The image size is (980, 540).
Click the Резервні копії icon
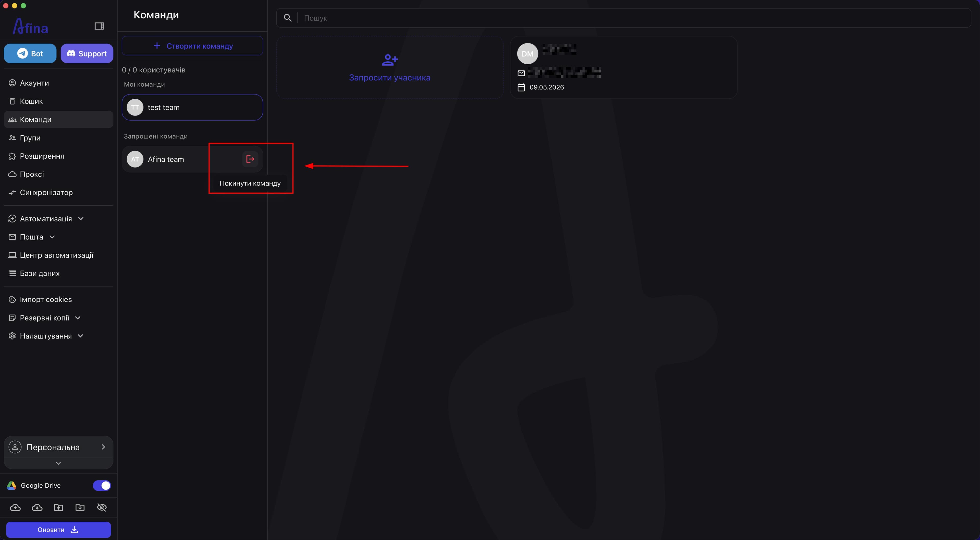12,318
